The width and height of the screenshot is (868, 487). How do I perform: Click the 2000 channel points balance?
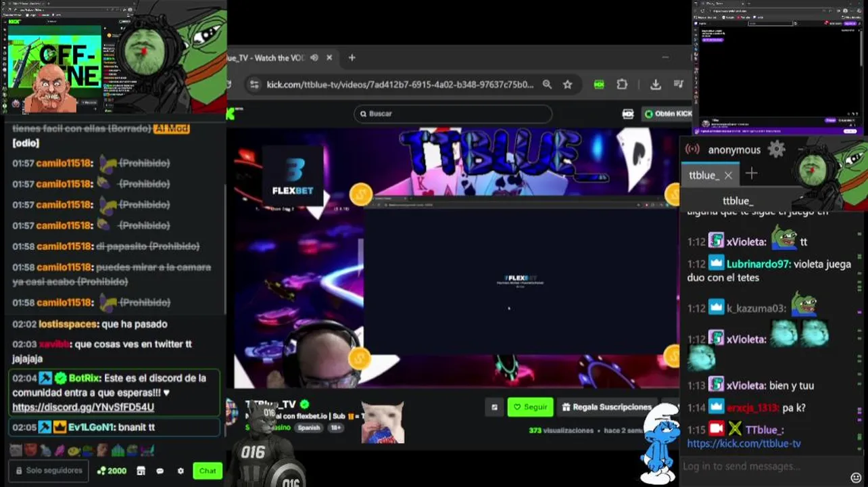coord(112,471)
